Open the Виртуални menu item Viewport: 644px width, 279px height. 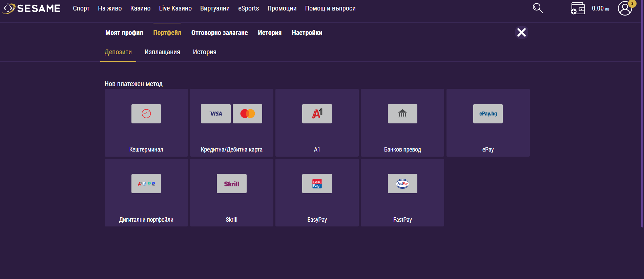click(215, 8)
